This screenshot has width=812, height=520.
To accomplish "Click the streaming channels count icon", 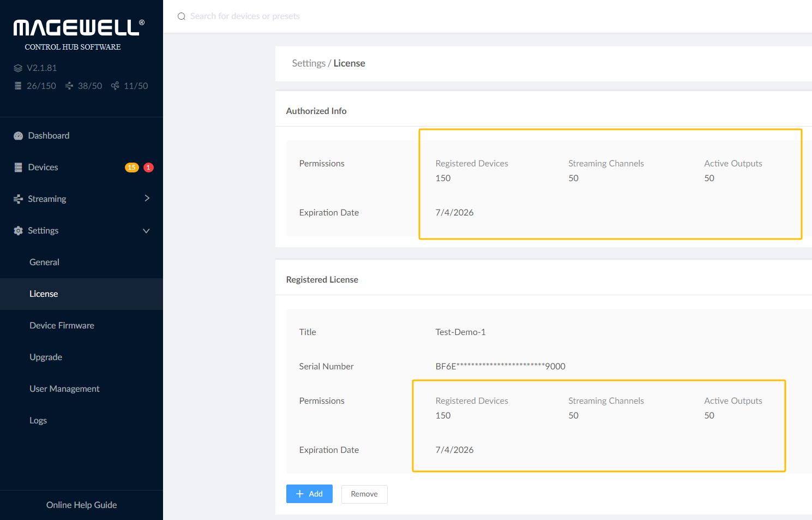I will [x=69, y=86].
